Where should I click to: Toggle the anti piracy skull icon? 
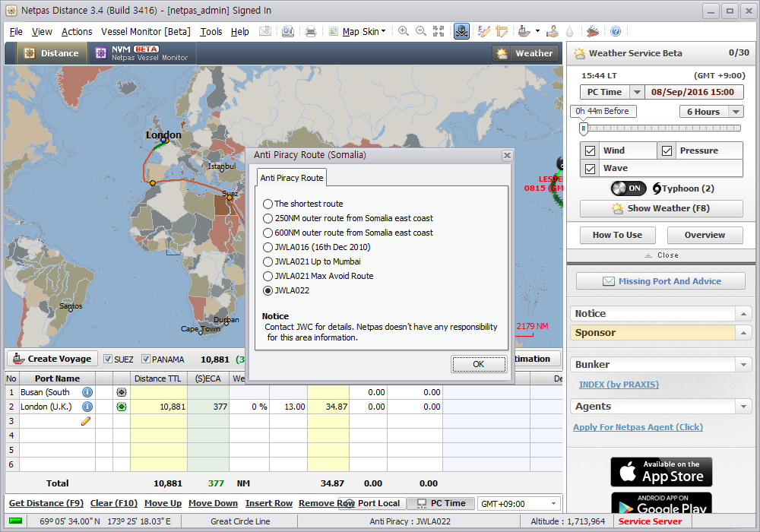461,31
